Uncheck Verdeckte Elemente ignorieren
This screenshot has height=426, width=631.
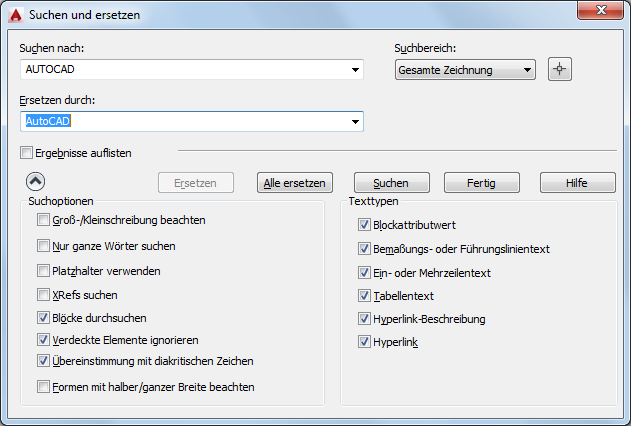click(x=43, y=340)
